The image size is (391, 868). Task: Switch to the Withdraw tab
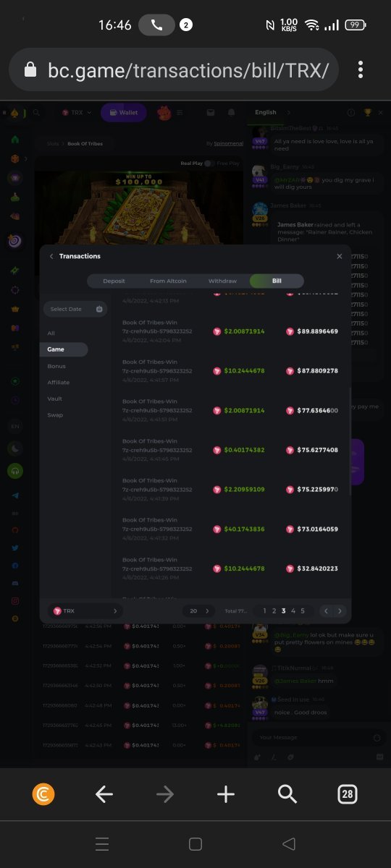(x=222, y=281)
